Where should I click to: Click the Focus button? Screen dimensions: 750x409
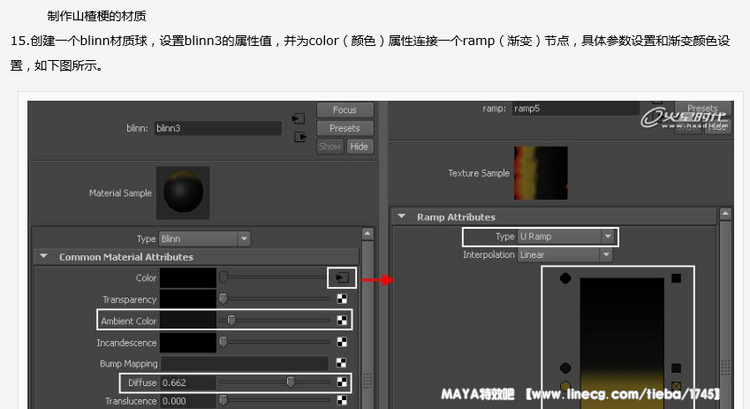344,110
